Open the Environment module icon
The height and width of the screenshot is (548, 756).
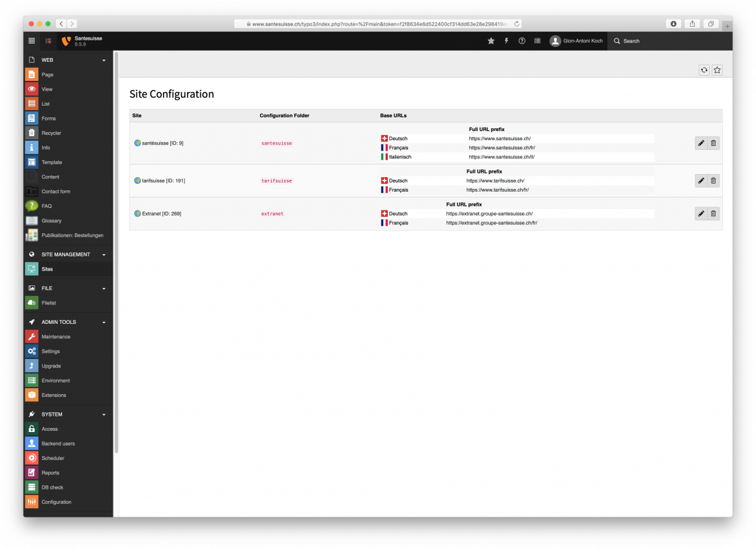(31, 381)
